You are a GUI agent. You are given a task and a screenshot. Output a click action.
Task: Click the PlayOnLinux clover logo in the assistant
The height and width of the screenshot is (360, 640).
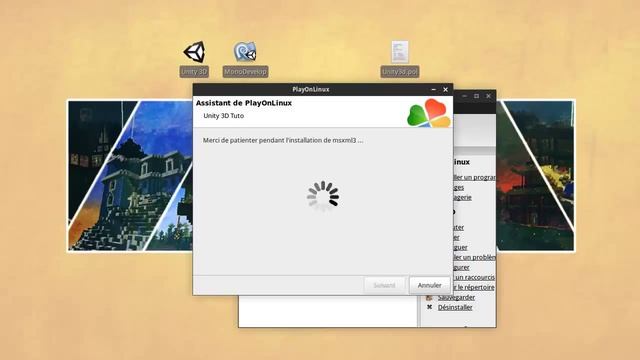[429, 113]
